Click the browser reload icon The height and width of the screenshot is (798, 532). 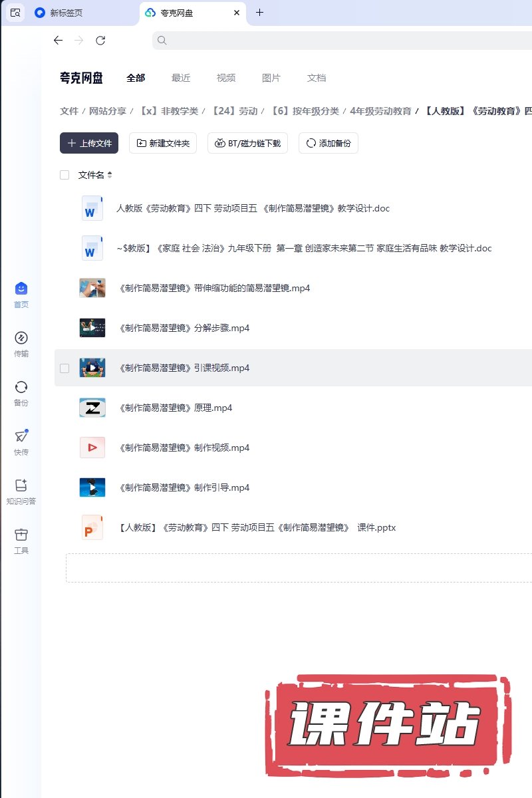[100, 41]
